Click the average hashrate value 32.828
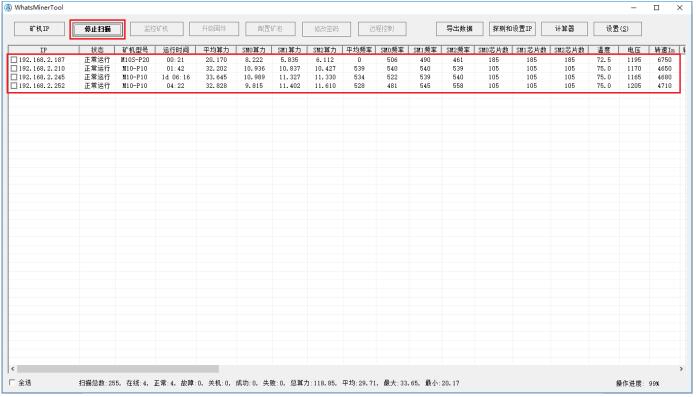Viewport: 696px width, 397px height. tap(216, 86)
